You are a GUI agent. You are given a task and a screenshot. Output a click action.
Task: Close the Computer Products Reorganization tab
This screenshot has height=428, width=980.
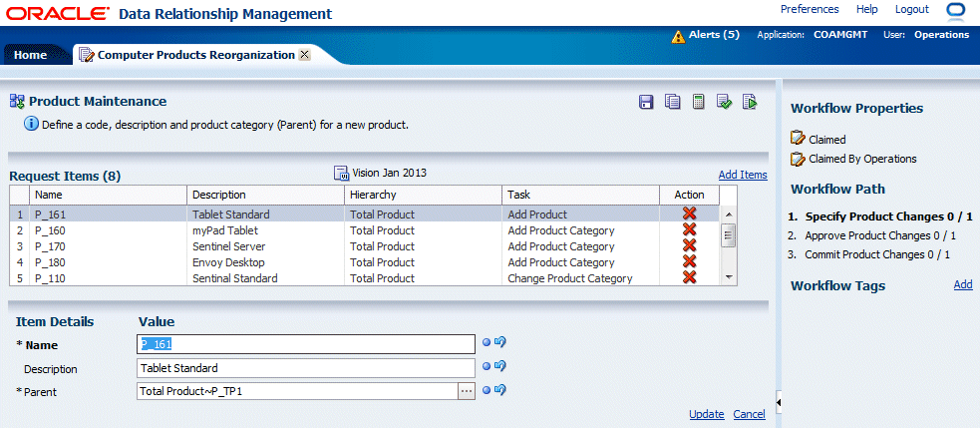click(304, 55)
